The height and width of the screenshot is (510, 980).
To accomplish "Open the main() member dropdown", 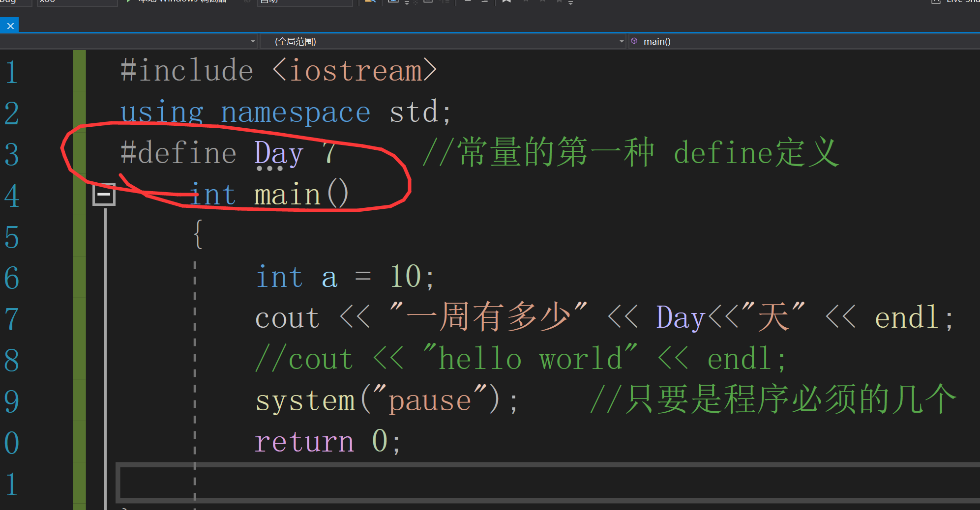I will pyautogui.click(x=804, y=42).
